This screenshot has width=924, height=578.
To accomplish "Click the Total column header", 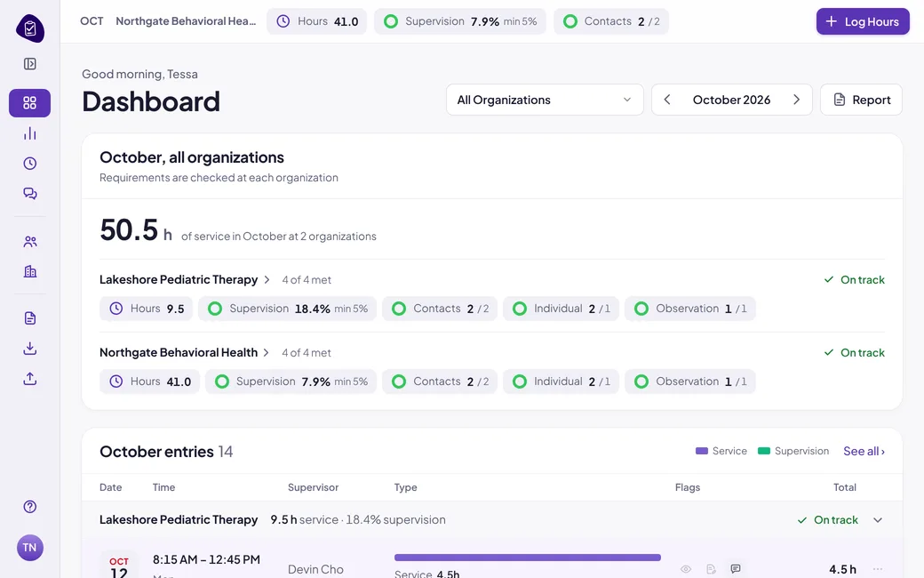I will [844, 487].
